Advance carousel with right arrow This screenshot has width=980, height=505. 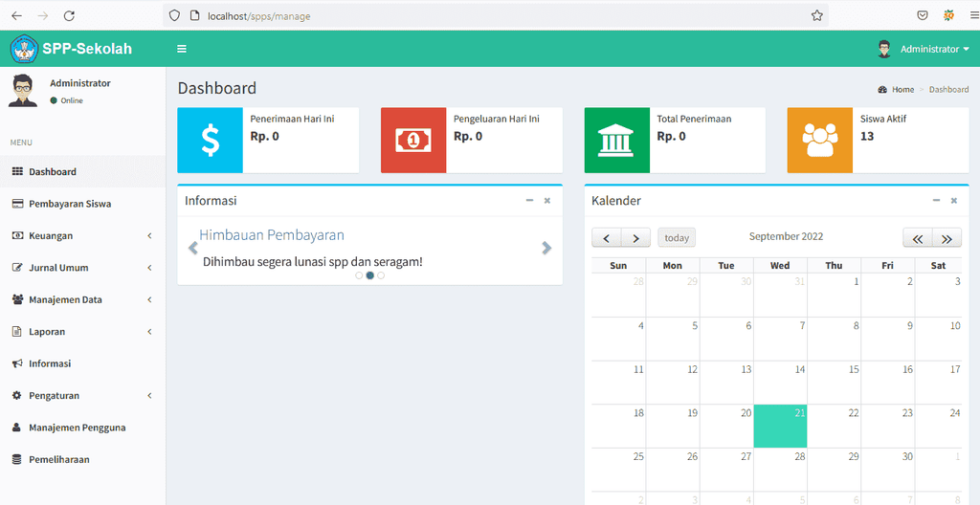[x=546, y=248]
